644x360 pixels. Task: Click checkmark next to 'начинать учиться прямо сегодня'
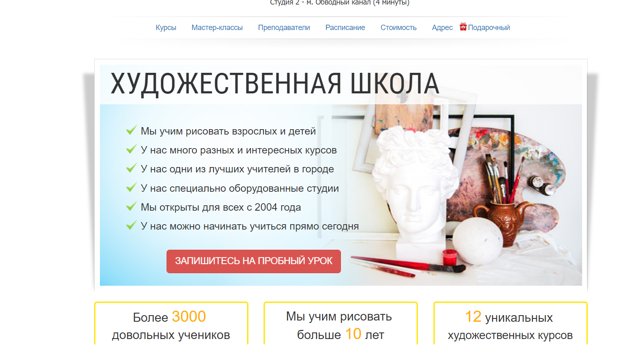[131, 225]
